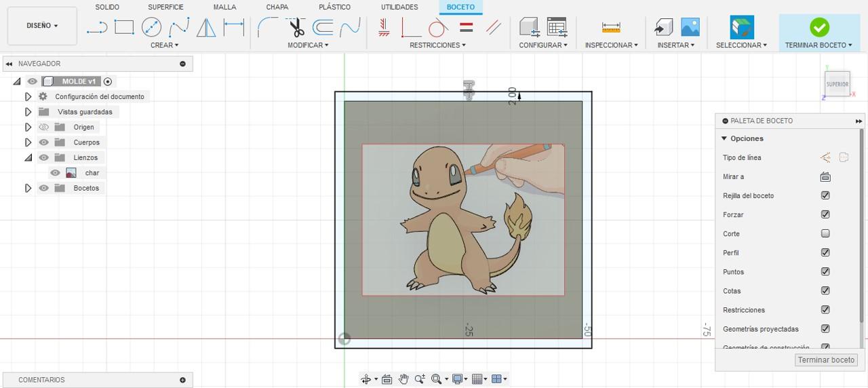
Task: Open the INSPECCIONAR dropdown menu
Action: point(611,45)
